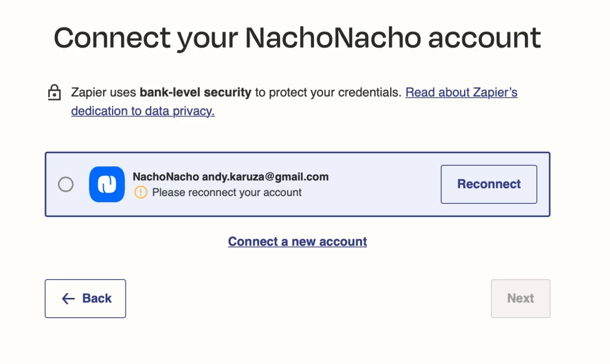Click the left arrow icon beside Back
The width and height of the screenshot is (610, 364).
point(69,298)
